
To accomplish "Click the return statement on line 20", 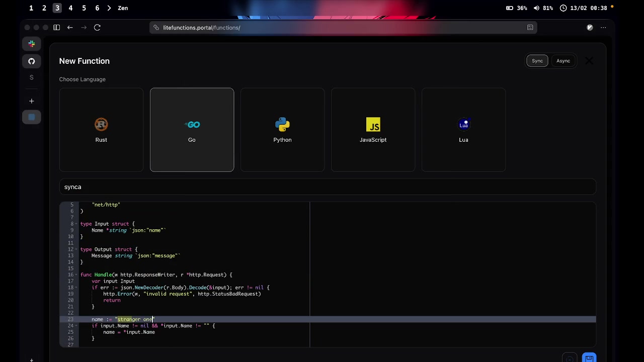I will pos(112,301).
